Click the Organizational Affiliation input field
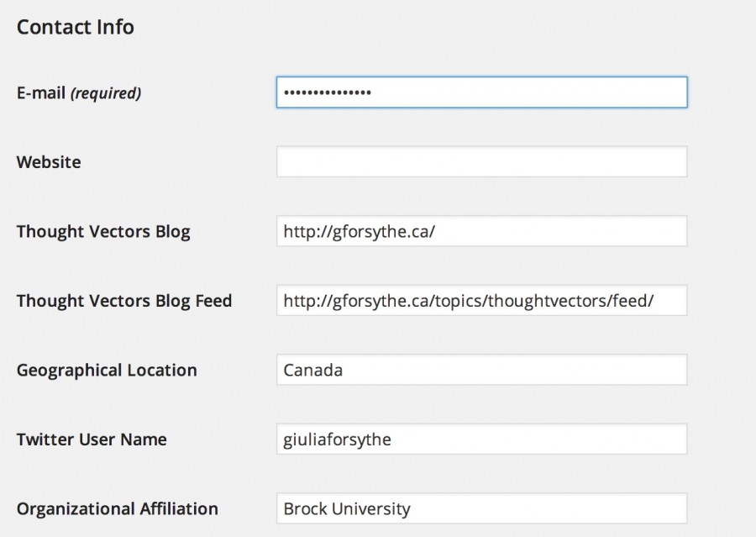The height and width of the screenshot is (537, 756). [x=480, y=508]
